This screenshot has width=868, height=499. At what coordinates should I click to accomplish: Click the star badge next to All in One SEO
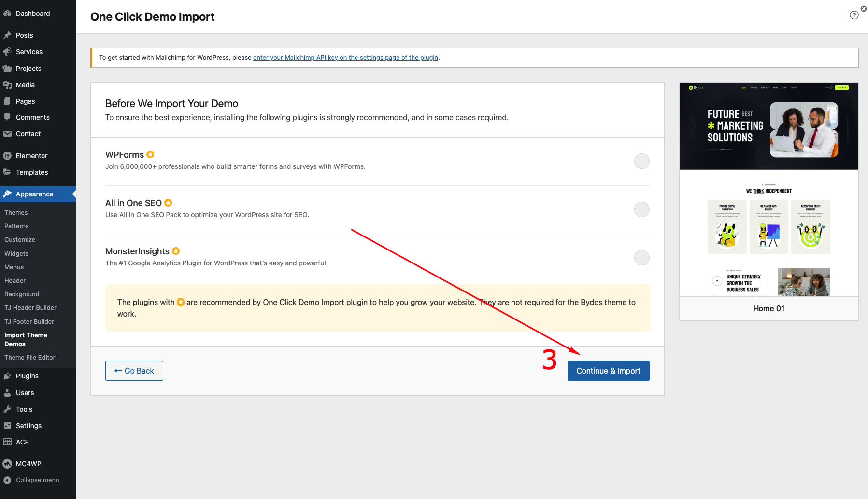[168, 203]
